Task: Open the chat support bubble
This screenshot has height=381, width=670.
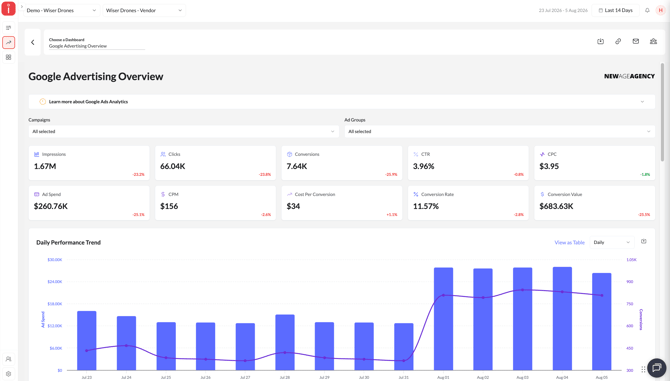Action: point(657,367)
